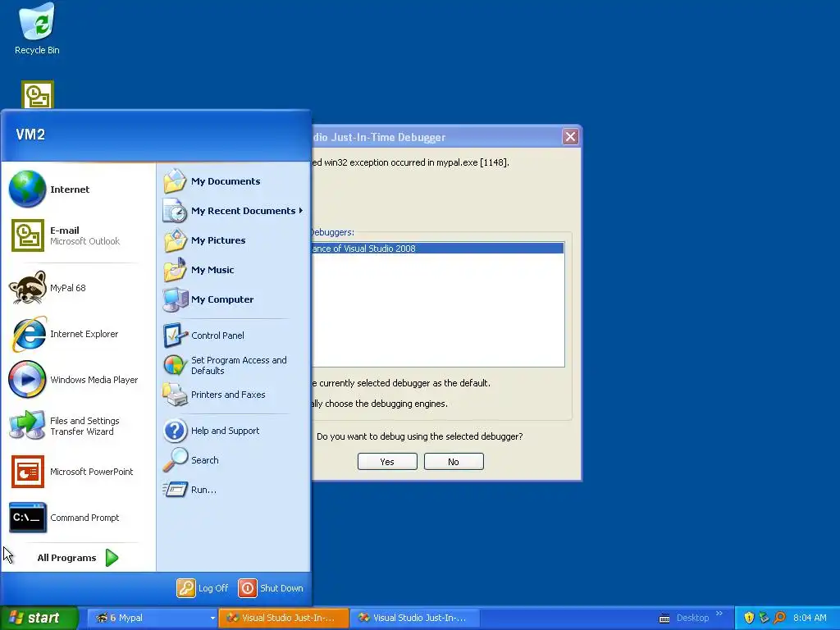The image size is (840, 630).
Task: Click No in the Just-In-Time Debugger dialog
Action: pyautogui.click(x=454, y=462)
